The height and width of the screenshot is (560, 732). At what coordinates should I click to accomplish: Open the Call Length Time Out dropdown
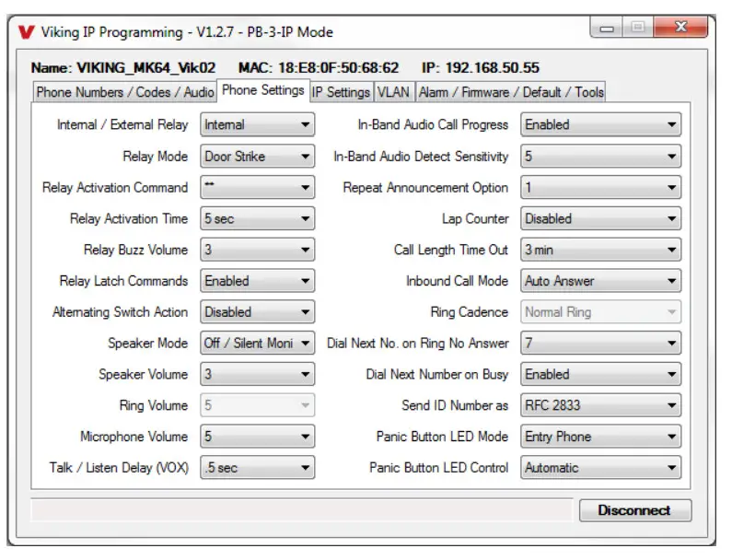pos(601,250)
